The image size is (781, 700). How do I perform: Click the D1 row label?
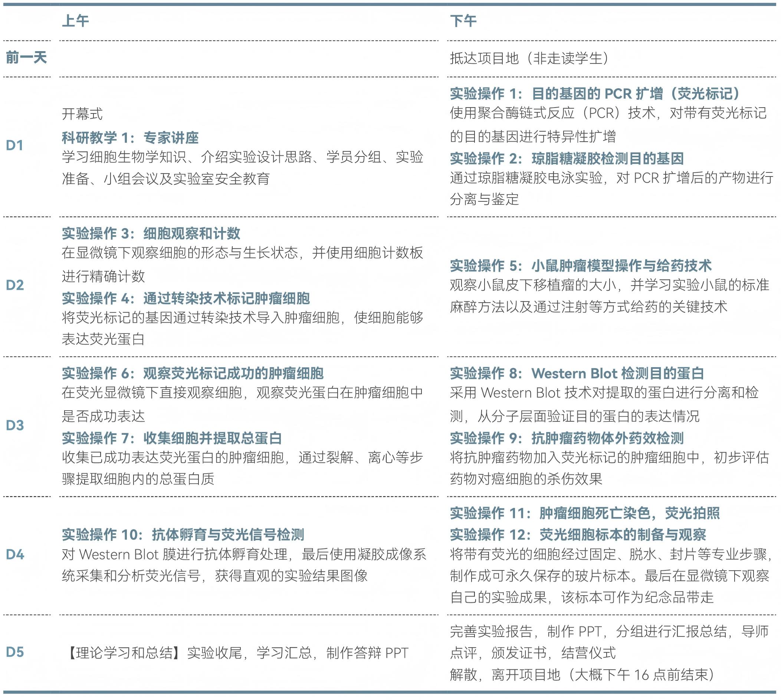click(x=14, y=145)
